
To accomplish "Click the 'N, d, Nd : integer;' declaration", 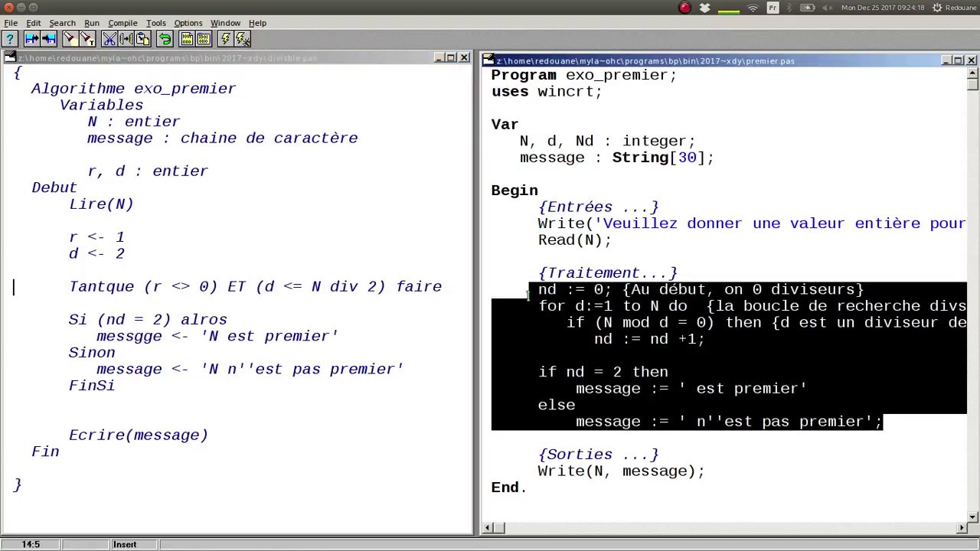I will pyautogui.click(x=607, y=141).
